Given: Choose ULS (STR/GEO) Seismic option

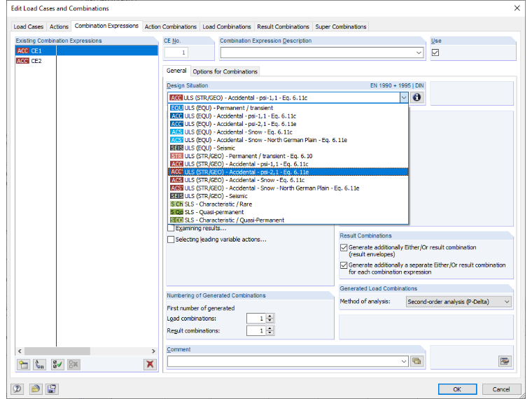Looking at the screenshot, I should [x=288, y=196].
